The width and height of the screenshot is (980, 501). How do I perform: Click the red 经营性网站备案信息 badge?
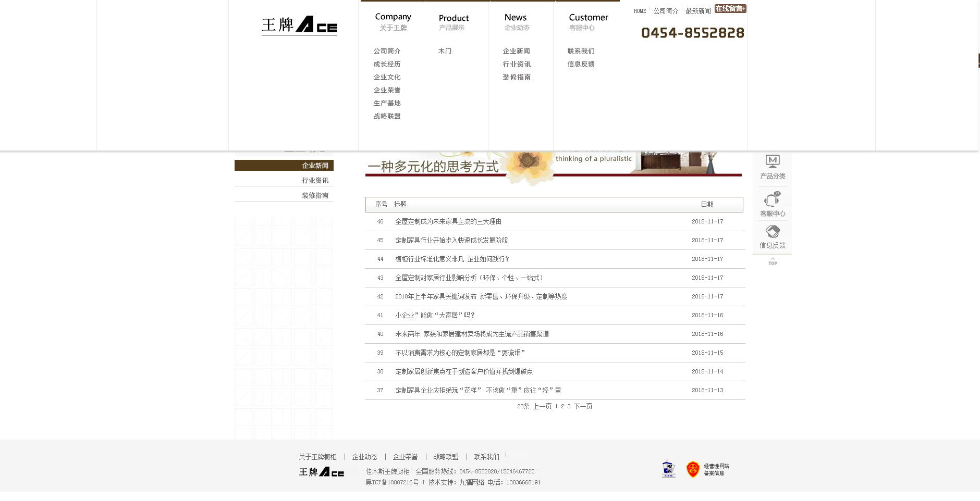click(707, 469)
